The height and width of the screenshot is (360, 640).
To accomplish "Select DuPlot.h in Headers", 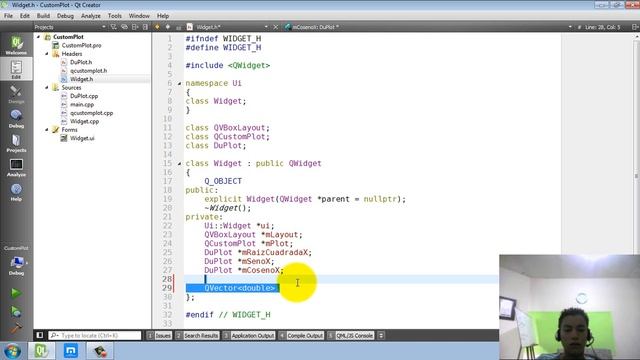I will click(81, 62).
